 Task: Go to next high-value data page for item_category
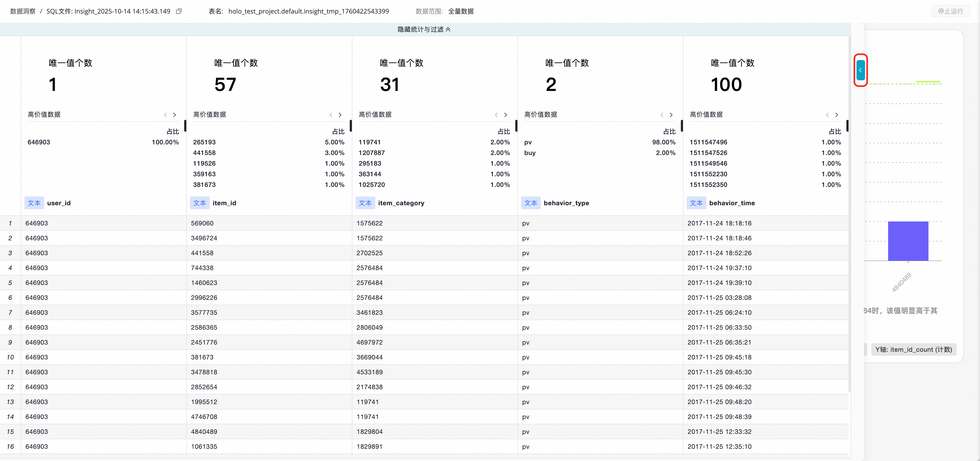tap(506, 115)
